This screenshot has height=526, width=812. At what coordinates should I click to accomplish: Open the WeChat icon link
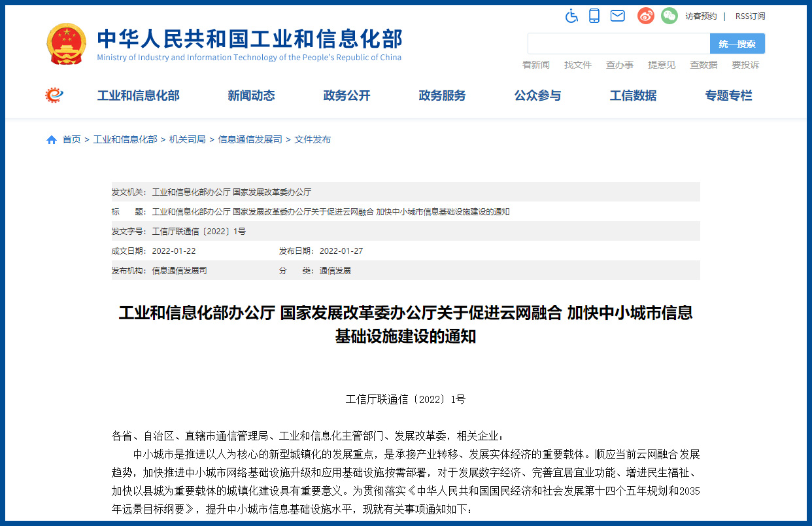[x=669, y=16]
